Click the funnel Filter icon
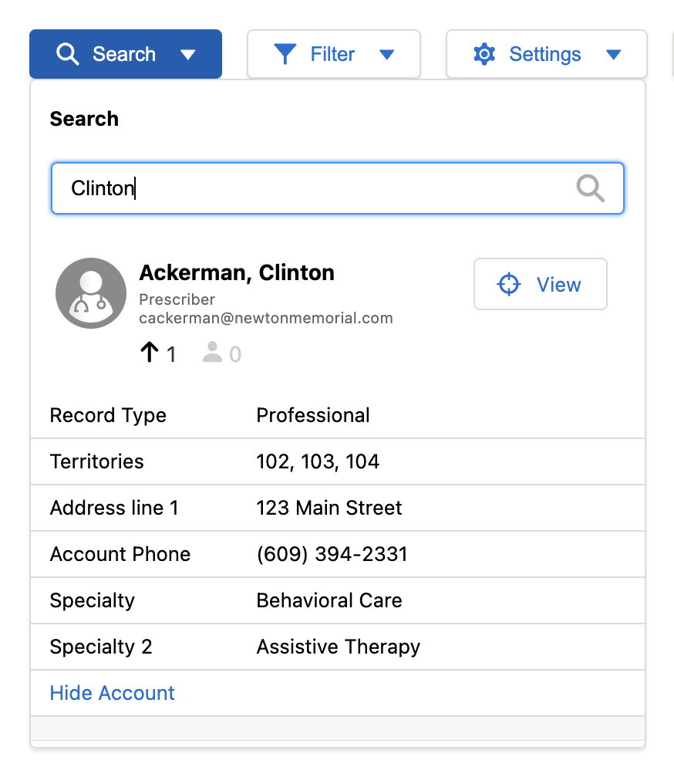 pyautogui.click(x=285, y=55)
